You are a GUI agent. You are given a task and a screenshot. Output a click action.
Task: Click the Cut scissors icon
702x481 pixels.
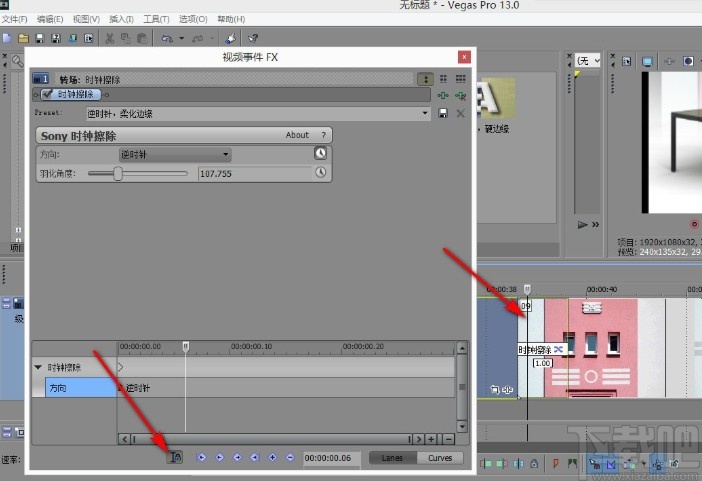coord(110,39)
